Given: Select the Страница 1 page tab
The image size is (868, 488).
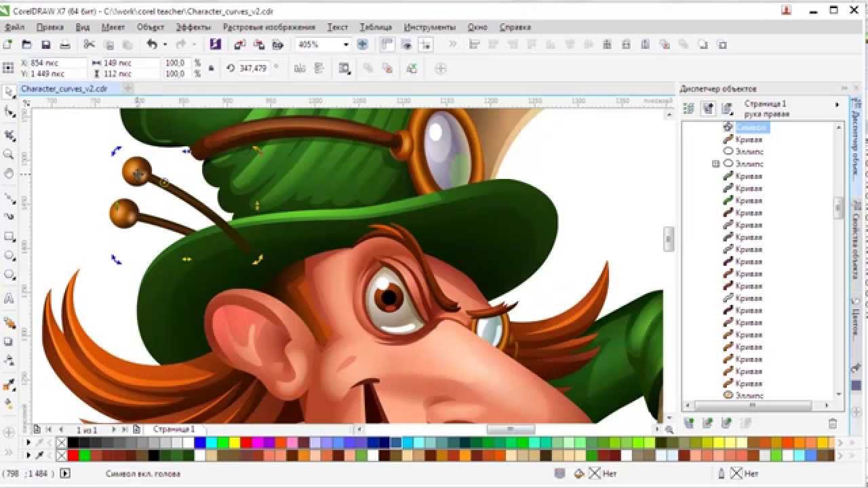Looking at the screenshot, I should pyautogui.click(x=174, y=429).
